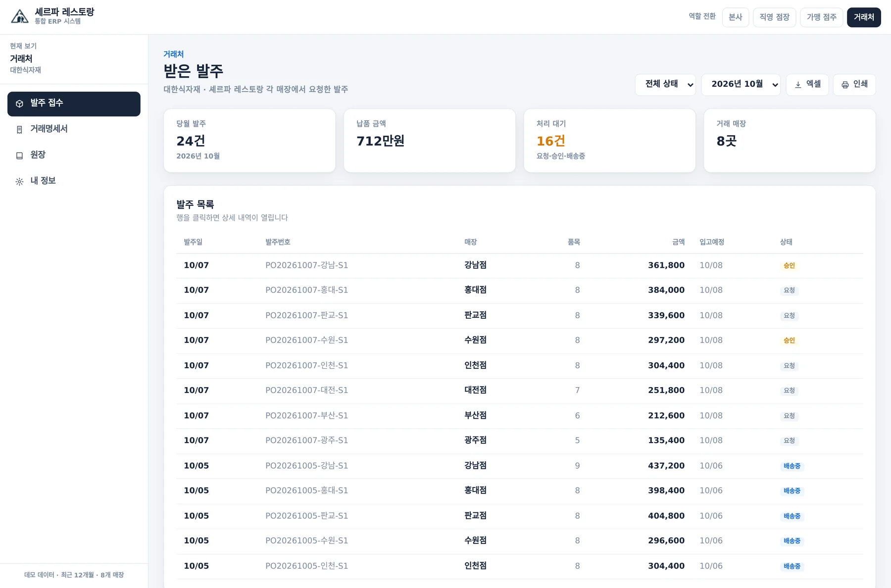The image size is (891, 588).
Task: Click the 셰르파 레스토랑 logo icon
Action: 20,17
